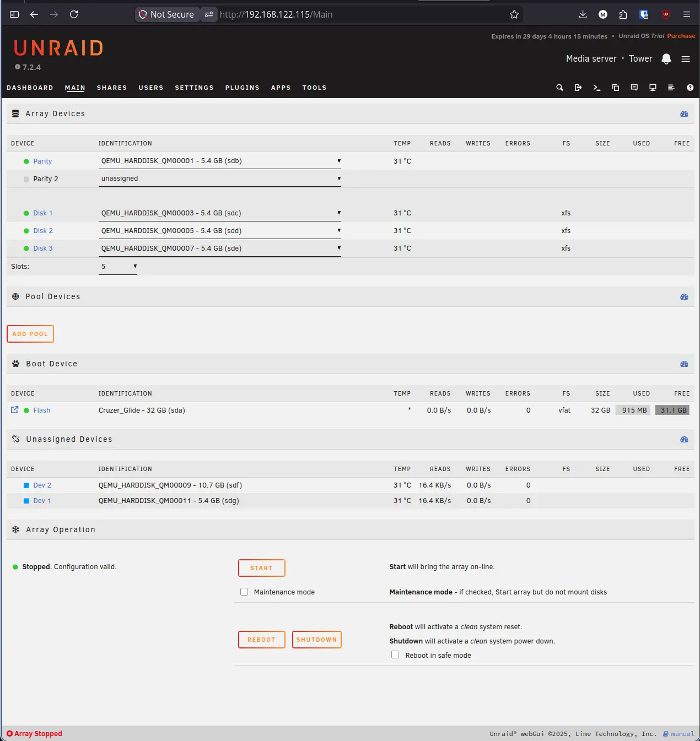The width and height of the screenshot is (700, 741).
Task: Open the Parity disk assignment dropdown
Action: click(x=220, y=161)
